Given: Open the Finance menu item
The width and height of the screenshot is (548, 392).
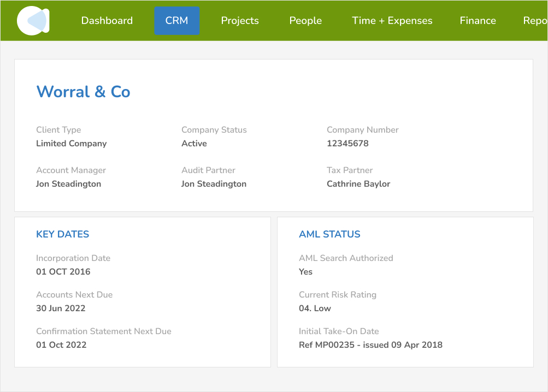Looking at the screenshot, I should click(x=478, y=21).
